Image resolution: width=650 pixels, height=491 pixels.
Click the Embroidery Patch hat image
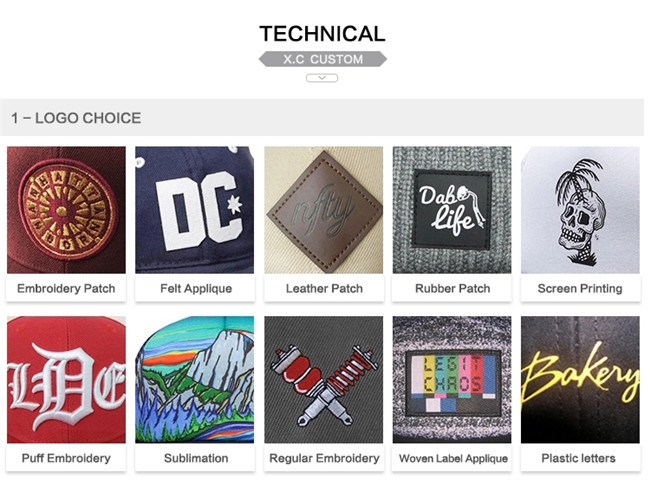point(66,210)
